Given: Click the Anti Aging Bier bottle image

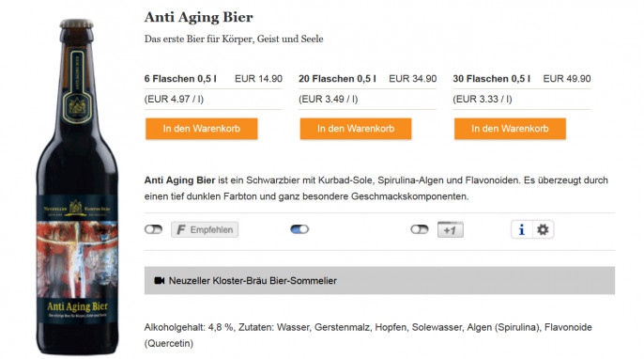Looking at the screenshot, I should click(x=77, y=187).
